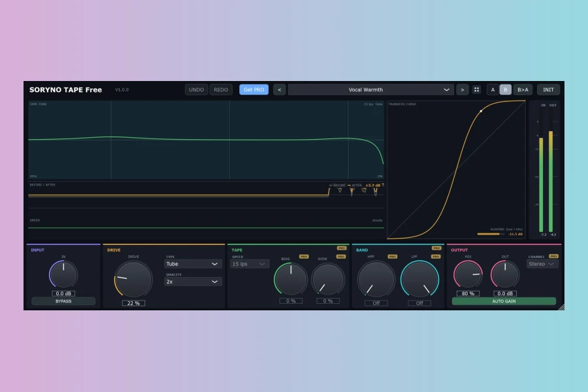Click the BIAS 0 % value field
This screenshot has height=392, width=588.
click(291, 301)
